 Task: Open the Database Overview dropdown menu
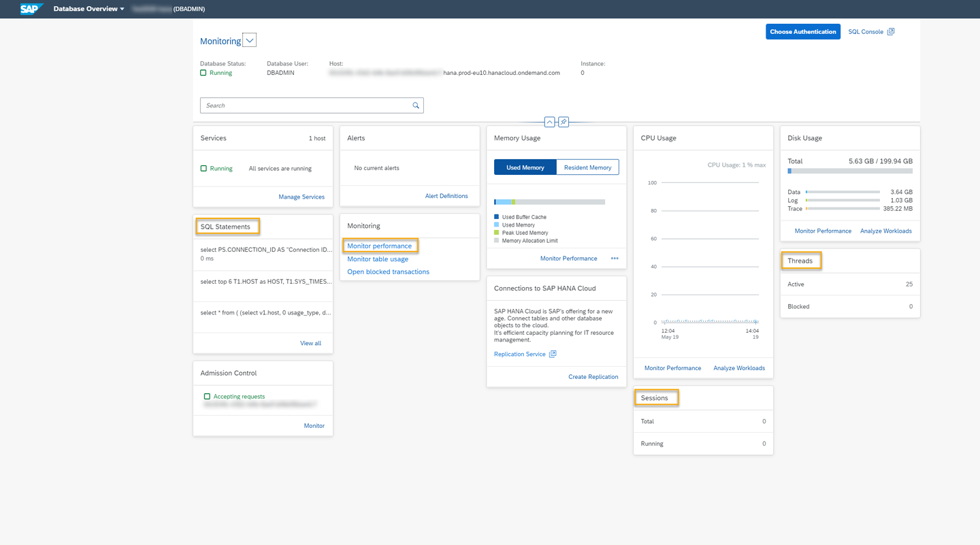[89, 9]
